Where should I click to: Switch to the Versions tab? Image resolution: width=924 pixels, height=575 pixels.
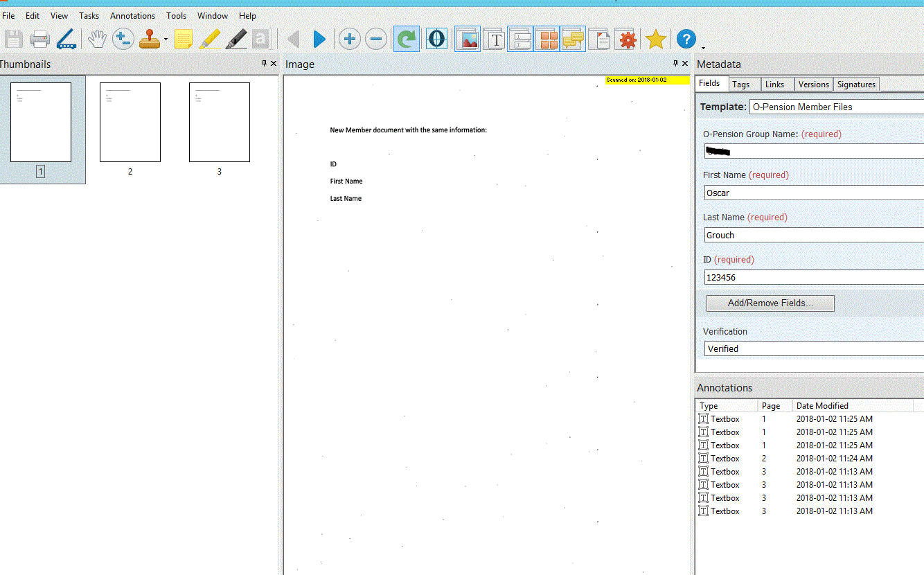click(813, 85)
